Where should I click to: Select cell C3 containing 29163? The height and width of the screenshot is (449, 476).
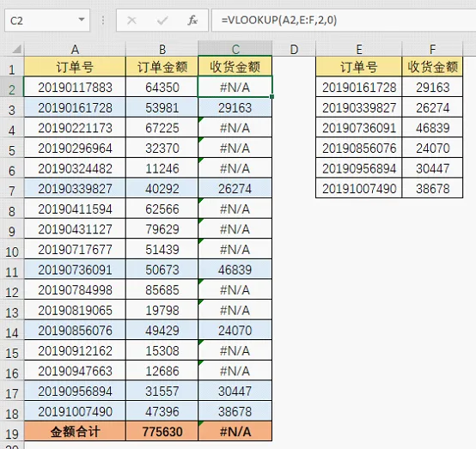235,107
